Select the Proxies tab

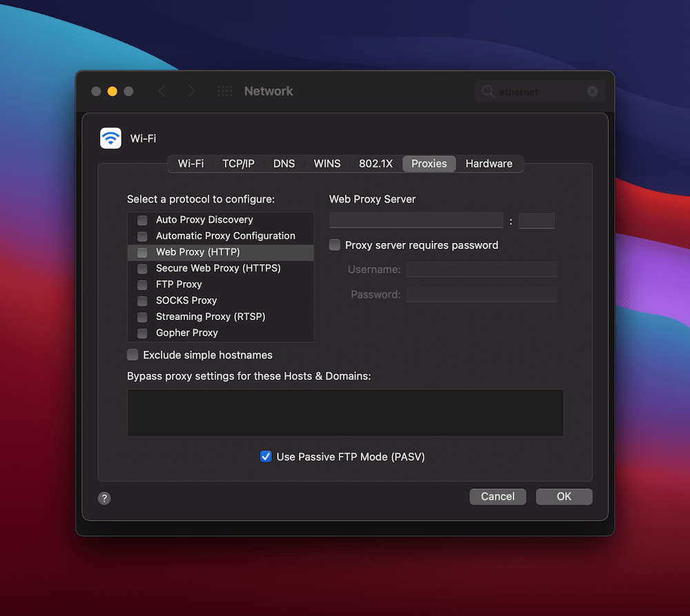429,163
